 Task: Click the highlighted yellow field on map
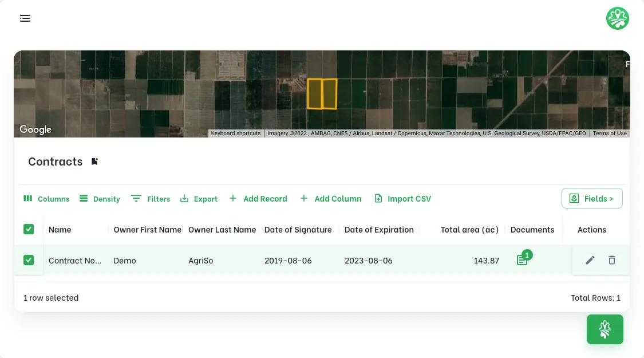point(322,94)
